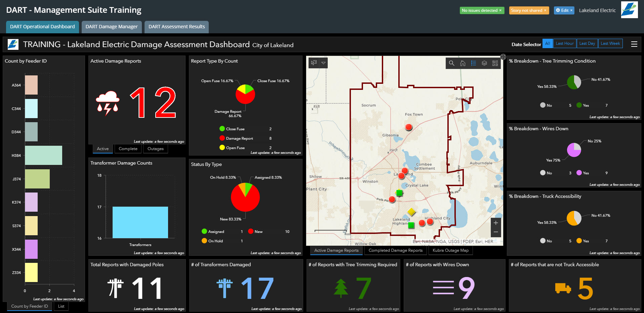Click the H384 feeder bar

click(43, 155)
